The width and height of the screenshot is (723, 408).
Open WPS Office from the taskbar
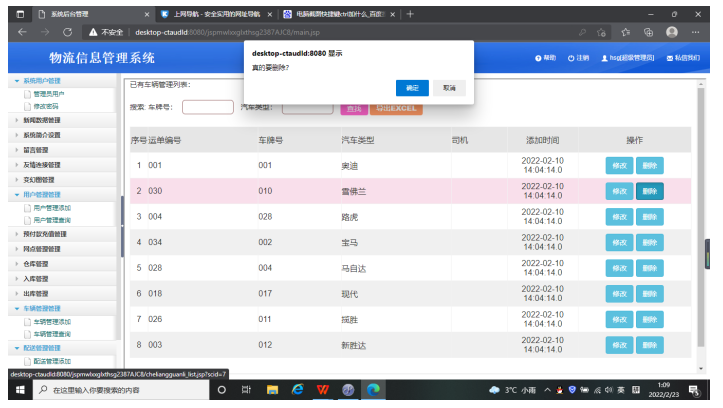point(323,390)
